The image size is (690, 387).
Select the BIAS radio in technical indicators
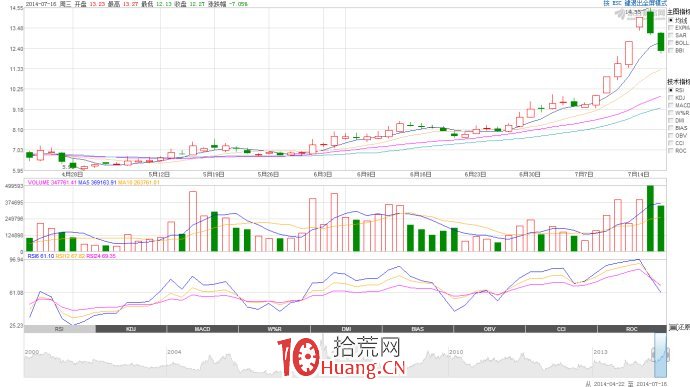click(x=671, y=128)
